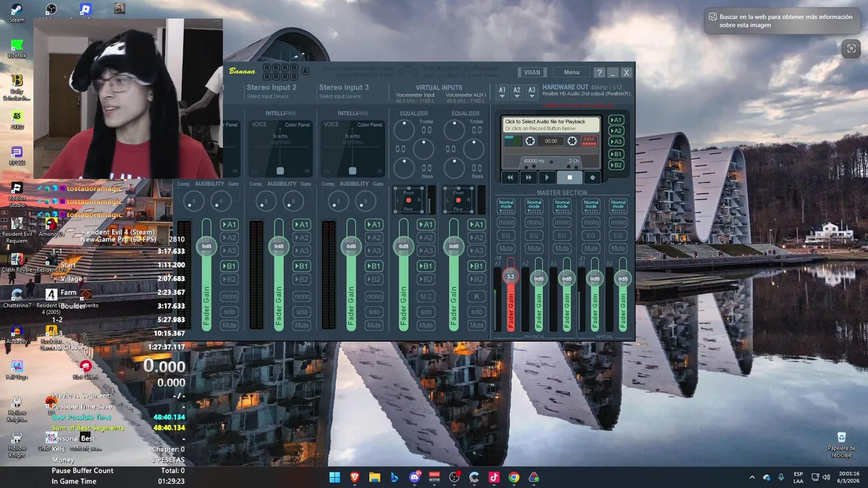Open Voicemeeter help with the question mark
This screenshot has height=488, width=868.
[599, 73]
